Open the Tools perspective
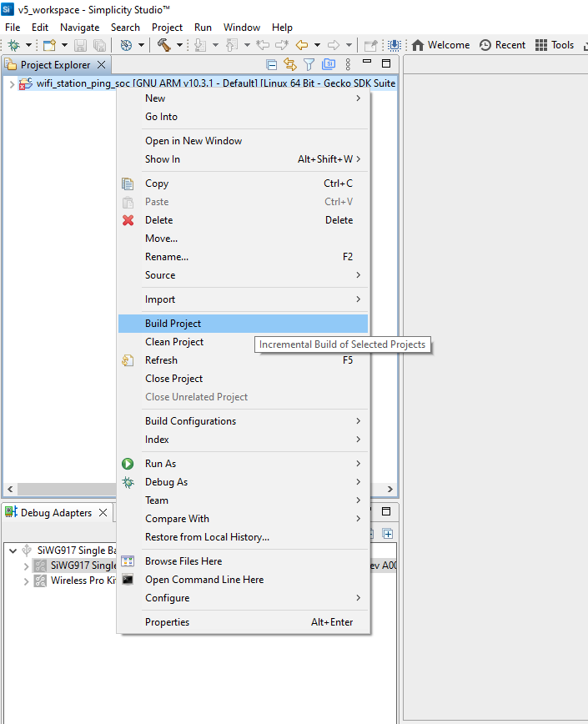The width and height of the screenshot is (588, 724). pyautogui.click(x=555, y=45)
